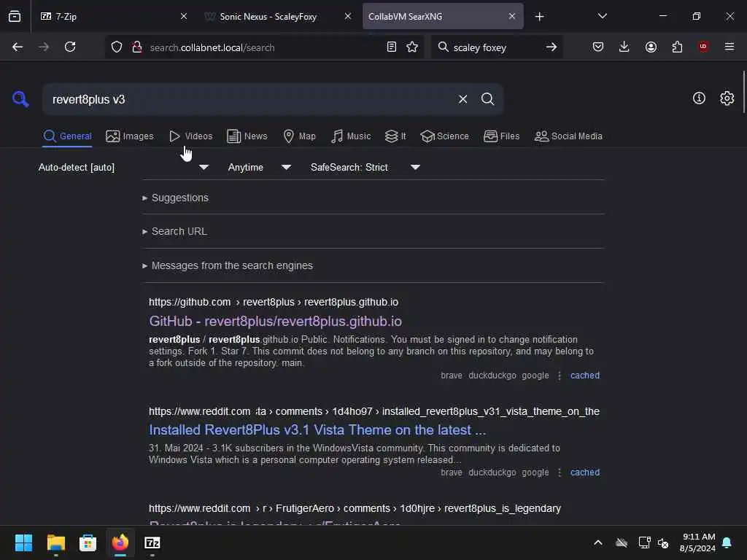Click the uBlock Origin toolbar icon
The height and width of the screenshot is (560, 747).
[703, 47]
